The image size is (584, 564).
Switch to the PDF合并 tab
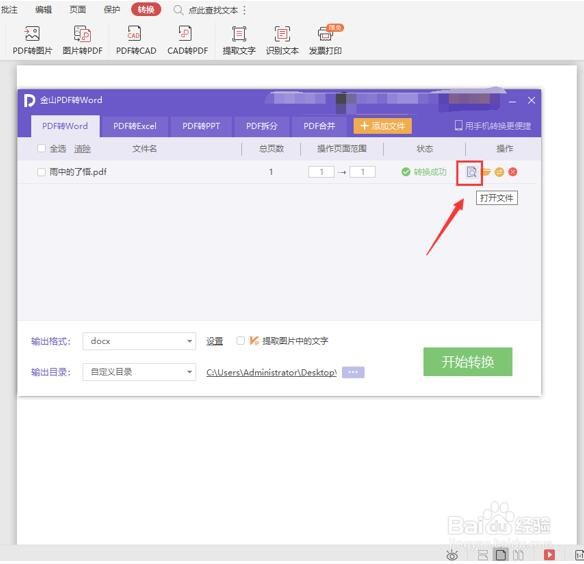[x=319, y=126]
